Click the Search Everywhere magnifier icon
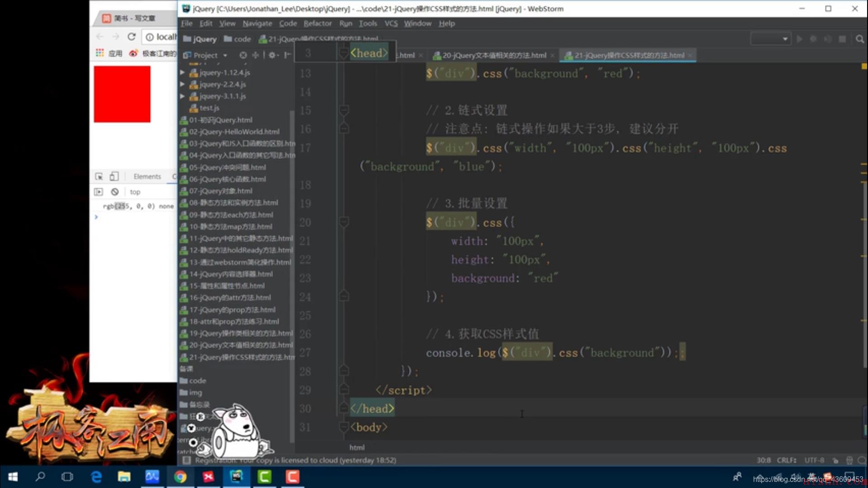Image resolution: width=868 pixels, height=488 pixels. 859,39
